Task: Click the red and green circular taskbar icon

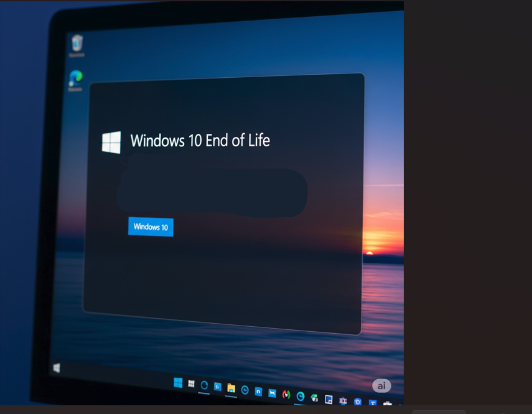Action: 286,394
